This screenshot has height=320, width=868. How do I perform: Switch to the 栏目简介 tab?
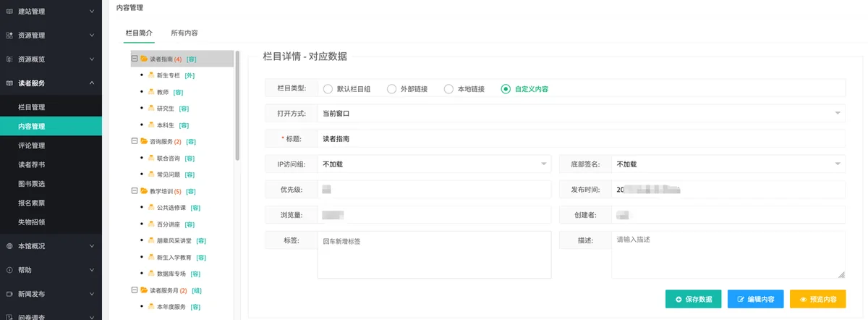[x=139, y=33]
